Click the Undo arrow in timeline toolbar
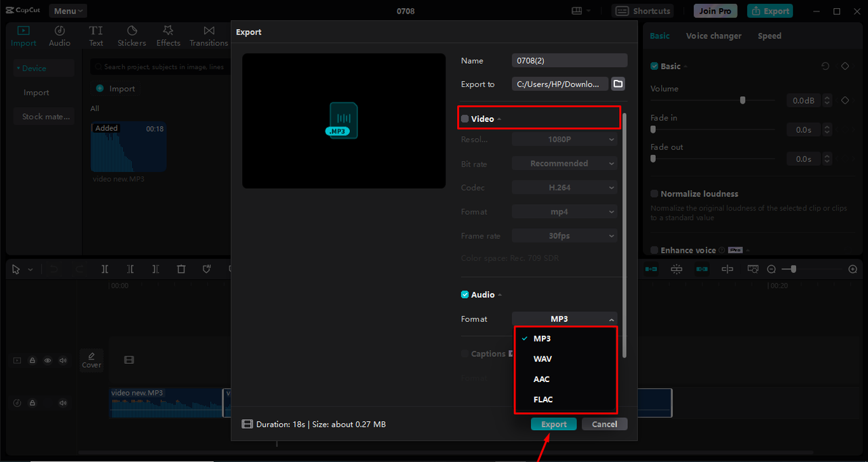868x462 pixels. (54, 269)
